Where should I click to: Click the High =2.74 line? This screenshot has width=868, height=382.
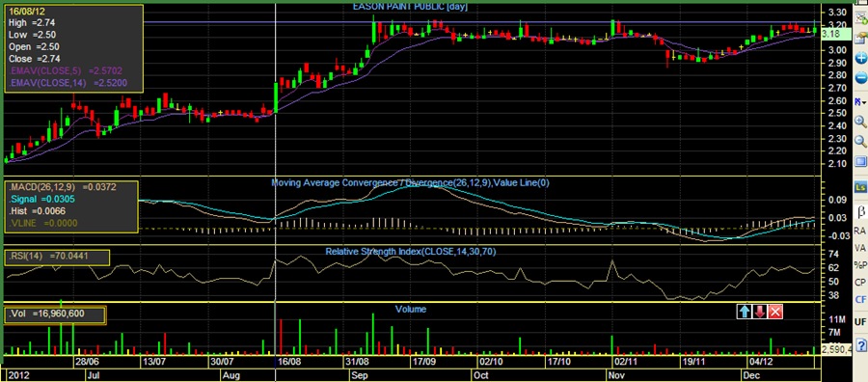point(32,23)
